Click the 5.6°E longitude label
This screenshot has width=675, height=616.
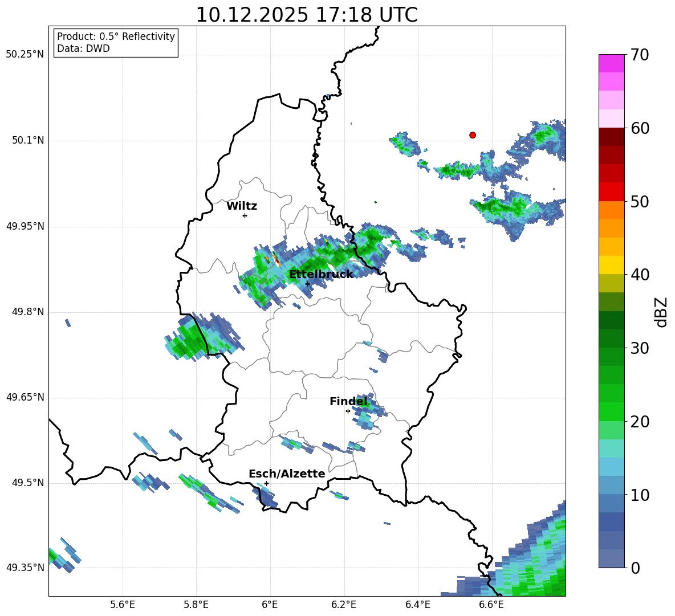[123, 605]
